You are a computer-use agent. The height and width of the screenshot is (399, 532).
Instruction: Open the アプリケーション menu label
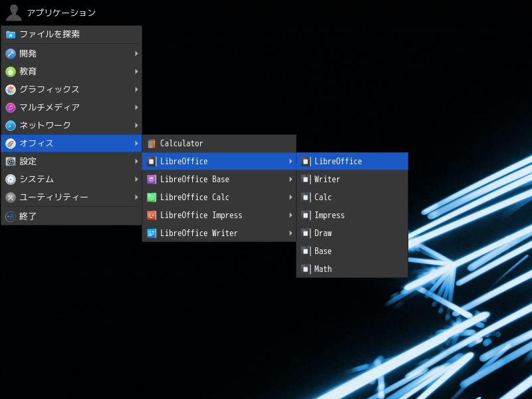61,13
